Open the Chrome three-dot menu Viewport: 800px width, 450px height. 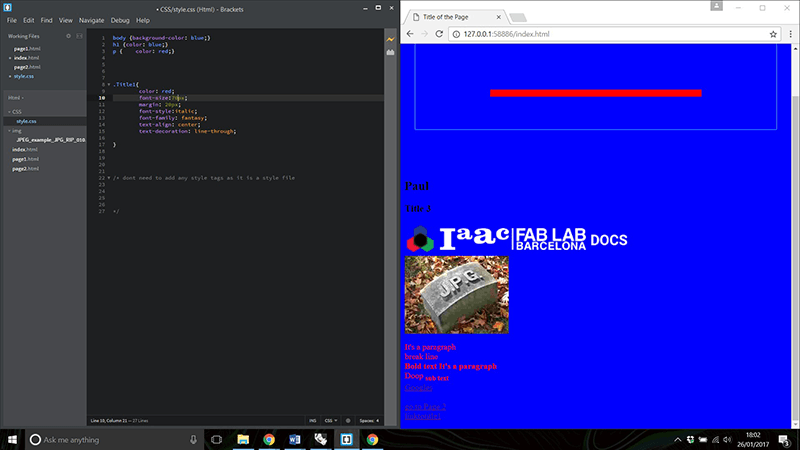click(x=790, y=34)
